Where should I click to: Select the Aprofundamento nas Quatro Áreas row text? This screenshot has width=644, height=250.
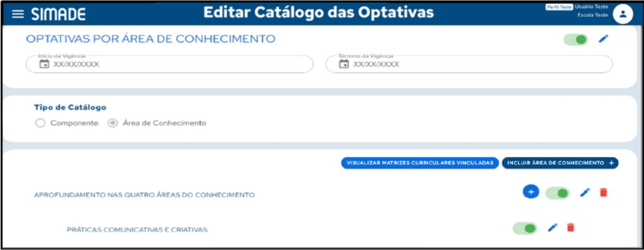[x=144, y=195]
